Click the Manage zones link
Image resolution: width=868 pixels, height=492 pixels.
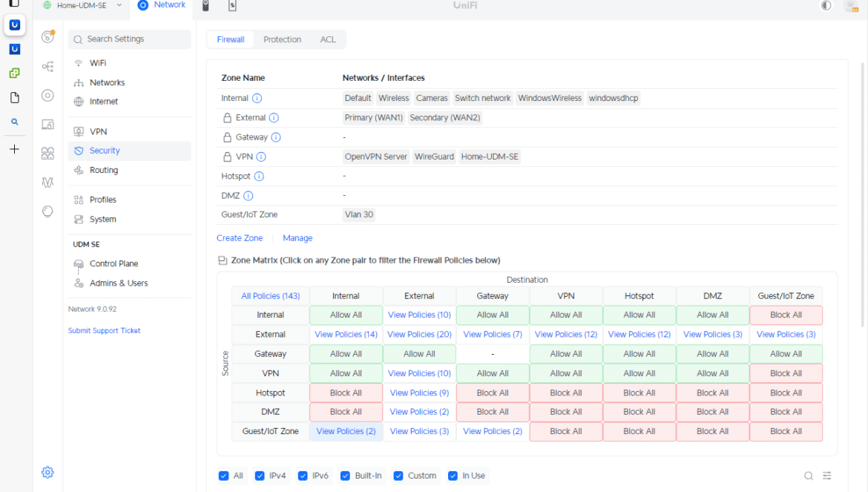click(x=297, y=238)
